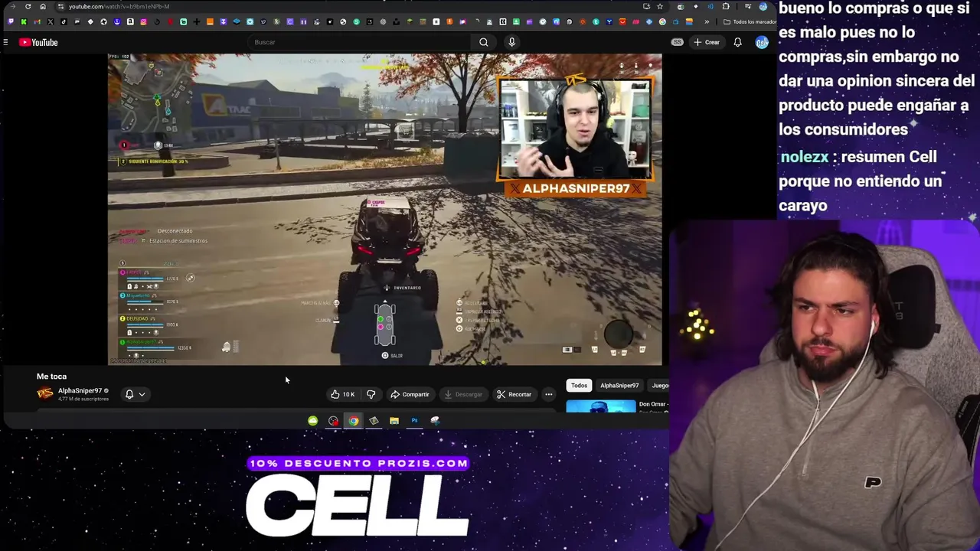Image resolution: width=980 pixels, height=551 pixels.
Task: Open the Don Omar recommended video thumbnail
Action: pyautogui.click(x=601, y=406)
